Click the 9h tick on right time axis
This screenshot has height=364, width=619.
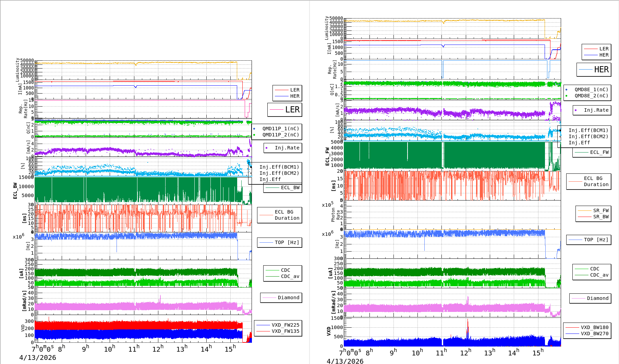click(393, 352)
